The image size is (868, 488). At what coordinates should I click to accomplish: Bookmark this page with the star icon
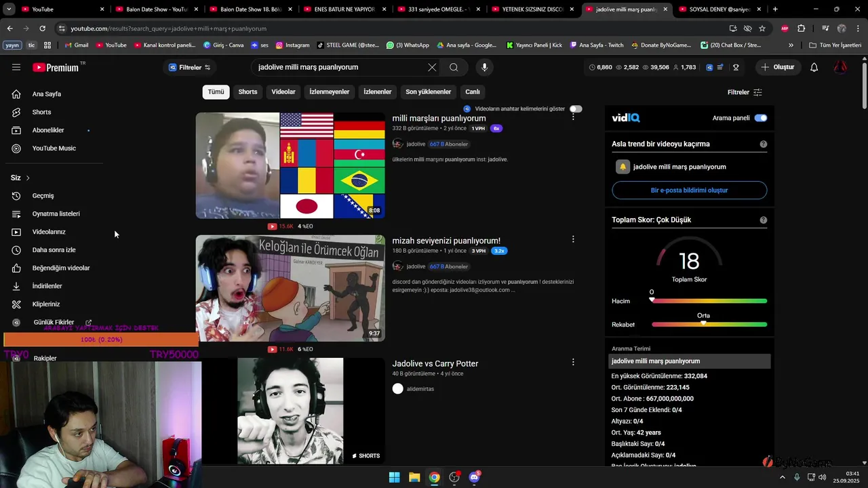(762, 28)
